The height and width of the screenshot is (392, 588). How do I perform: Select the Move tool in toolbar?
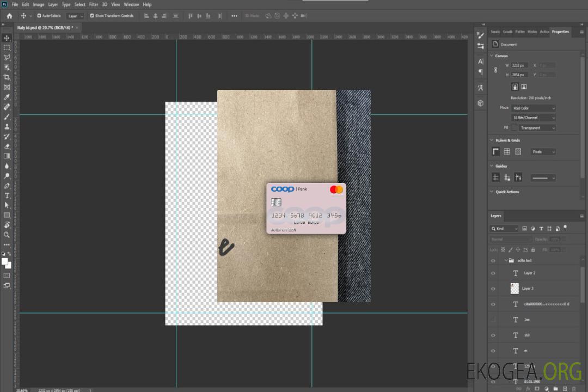click(7, 38)
